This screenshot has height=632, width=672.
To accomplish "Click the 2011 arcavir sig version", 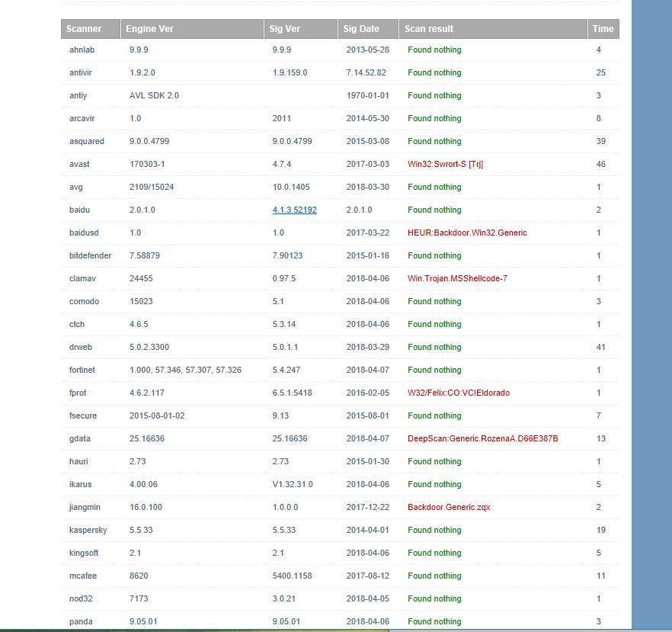I will (x=282, y=118).
